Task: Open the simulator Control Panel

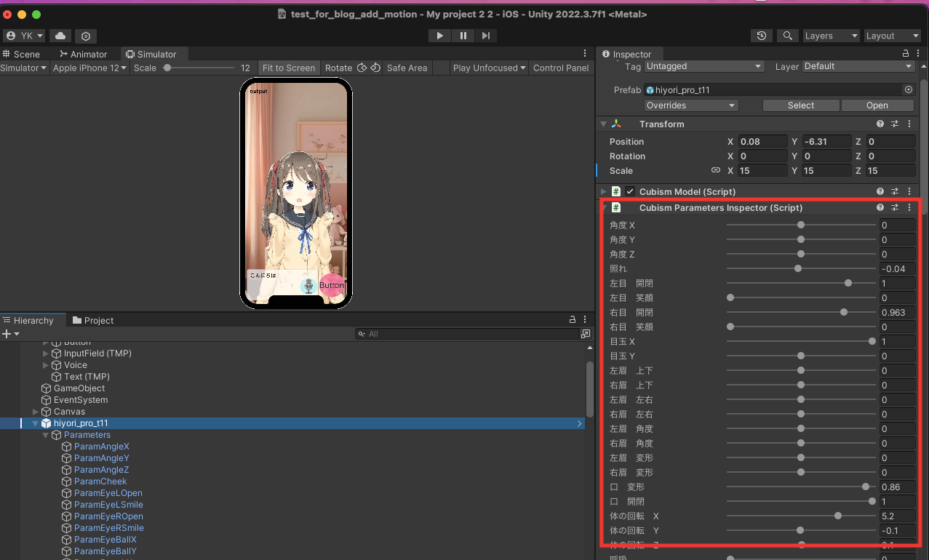Action: click(560, 68)
